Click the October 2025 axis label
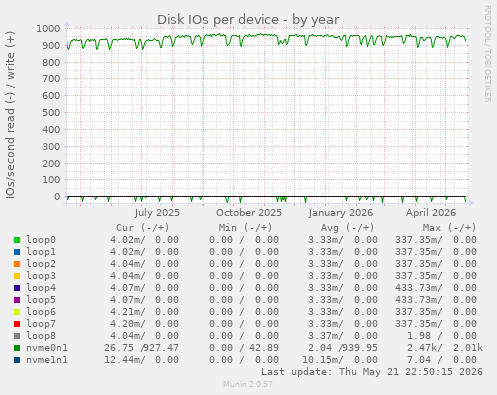This screenshot has width=497, height=395. pyautogui.click(x=249, y=213)
